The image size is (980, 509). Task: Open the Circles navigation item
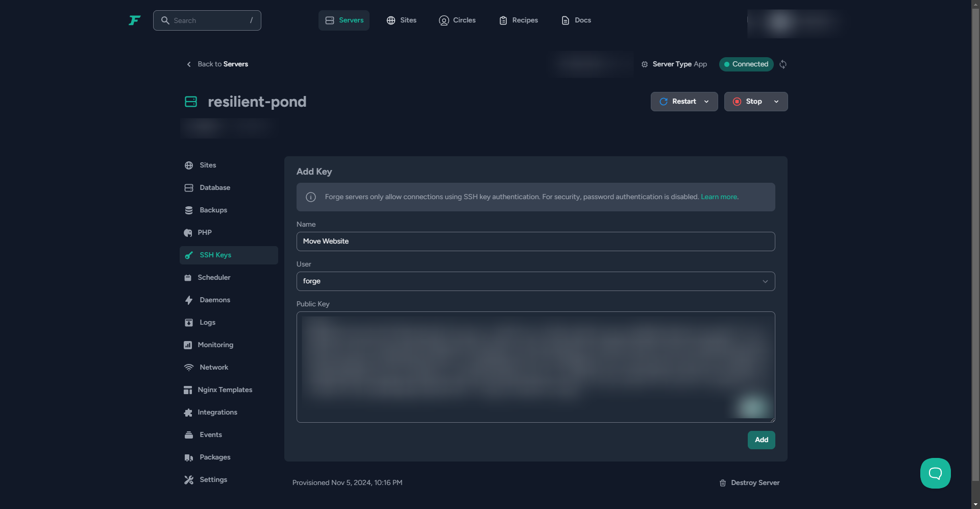click(x=457, y=20)
